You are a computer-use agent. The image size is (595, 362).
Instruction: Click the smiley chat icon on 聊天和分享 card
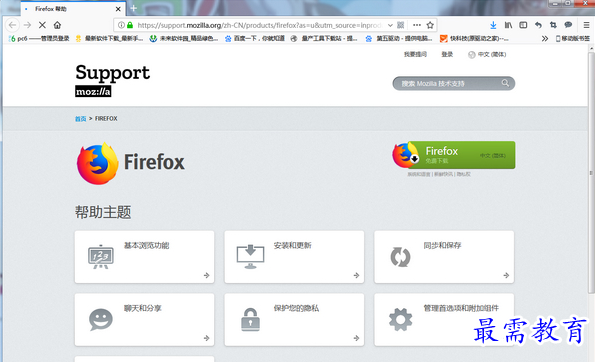101,320
